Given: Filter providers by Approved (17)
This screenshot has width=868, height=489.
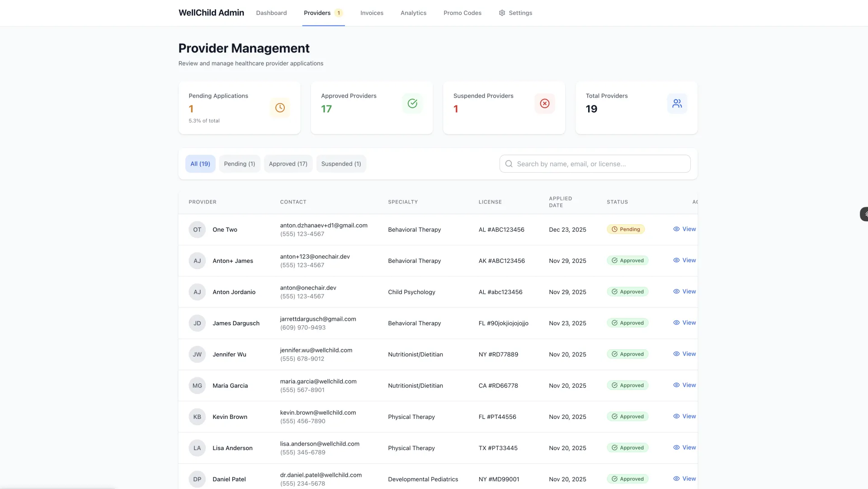Looking at the screenshot, I should click(x=288, y=164).
